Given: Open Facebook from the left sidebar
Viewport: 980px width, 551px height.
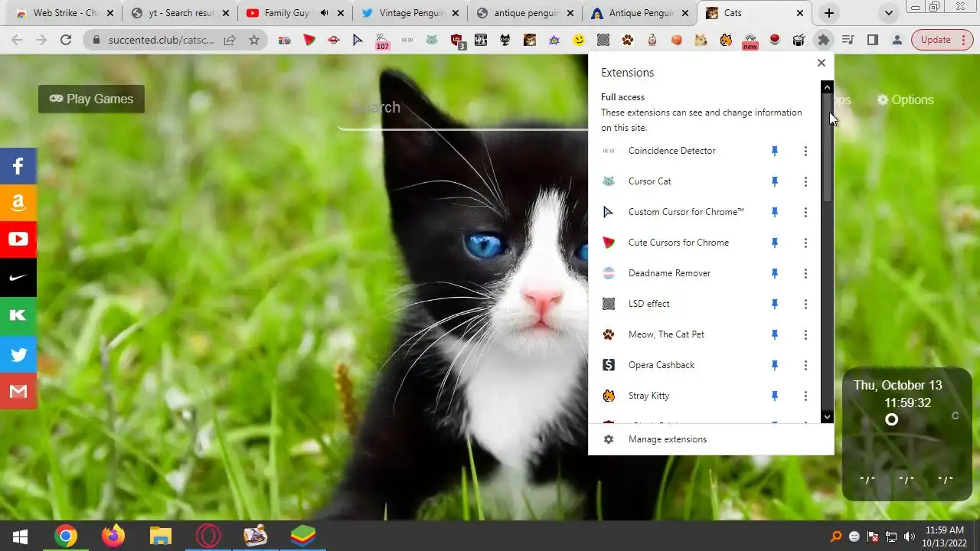Looking at the screenshot, I should point(18,166).
